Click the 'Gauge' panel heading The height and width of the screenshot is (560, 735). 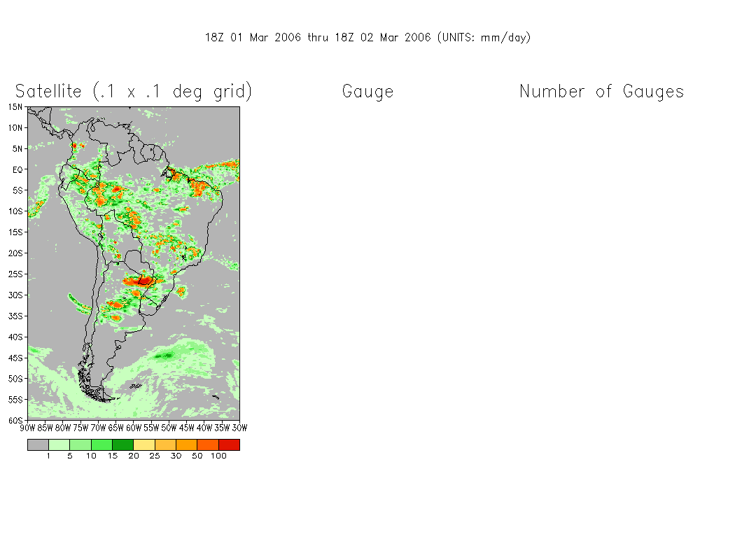(368, 92)
